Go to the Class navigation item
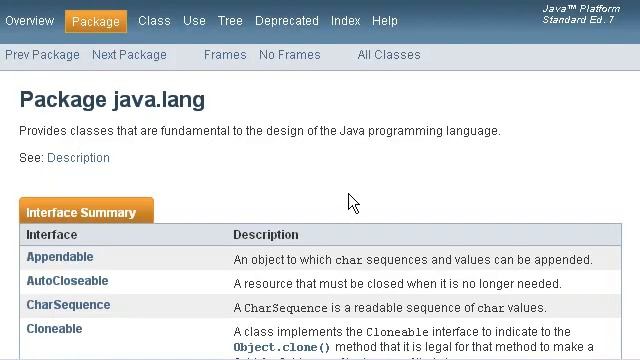Screen dimensions: 640x360 coord(154,21)
